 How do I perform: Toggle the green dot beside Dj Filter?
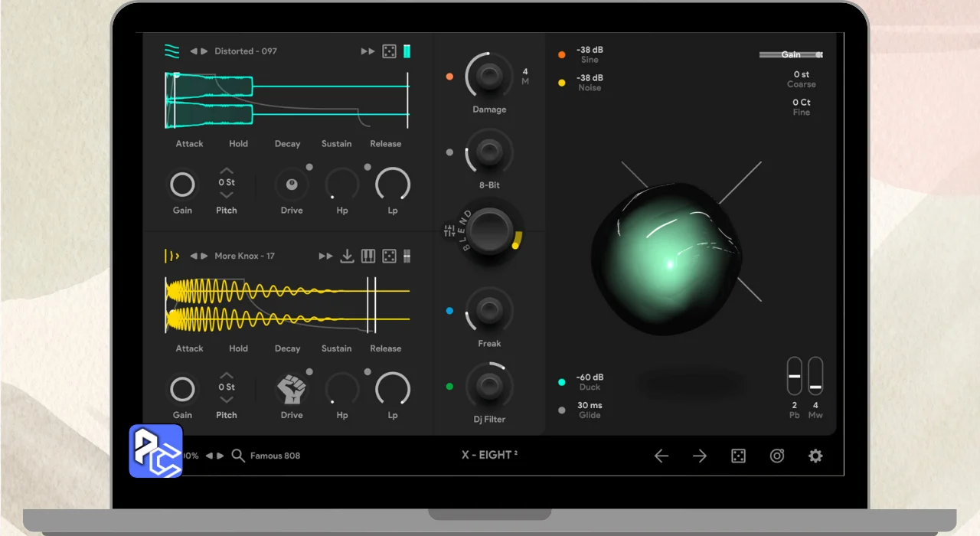click(449, 387)
